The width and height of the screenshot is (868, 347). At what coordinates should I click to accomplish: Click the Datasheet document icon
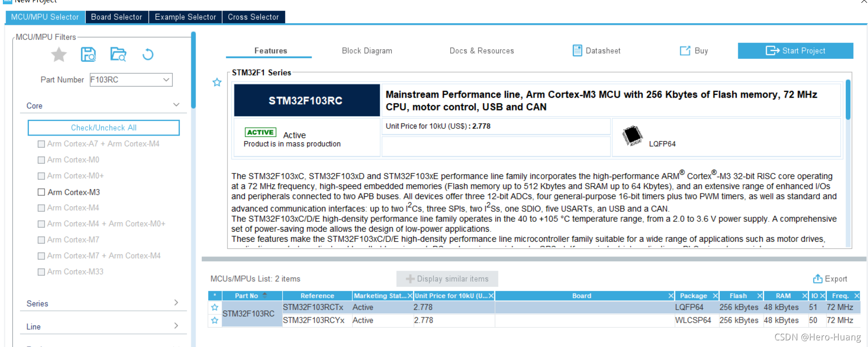tap(577, 50)
